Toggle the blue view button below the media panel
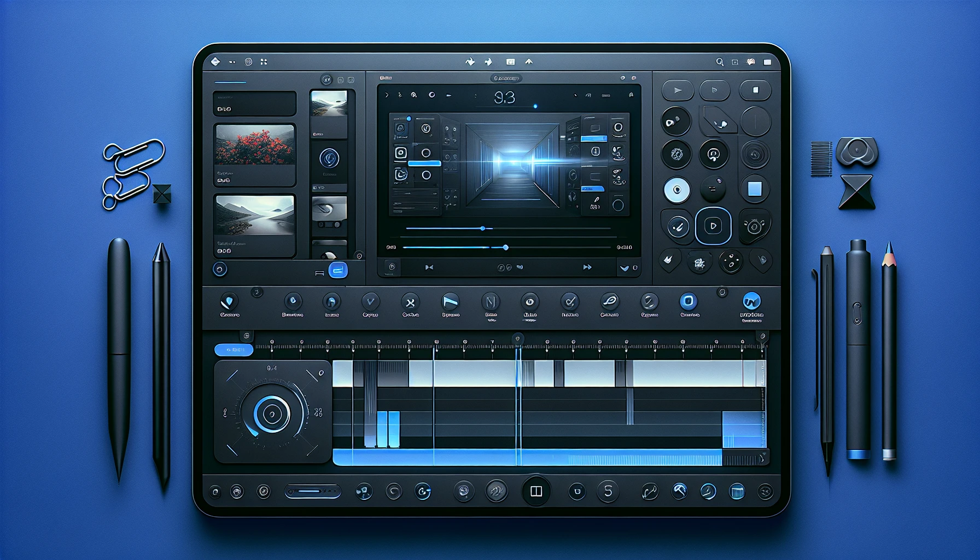This screenshot has width=980, height=560. 338,270
